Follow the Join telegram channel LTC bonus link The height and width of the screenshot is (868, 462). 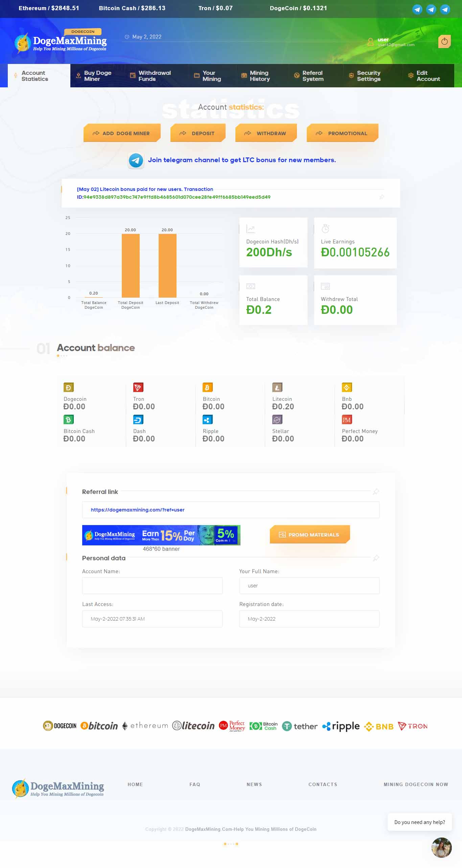[x=242, y=160]
